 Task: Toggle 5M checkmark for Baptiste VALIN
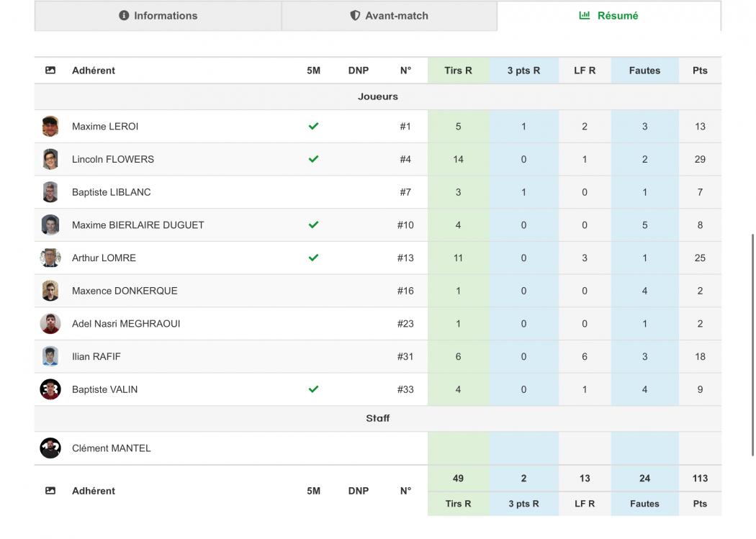[x=313, y=389]
